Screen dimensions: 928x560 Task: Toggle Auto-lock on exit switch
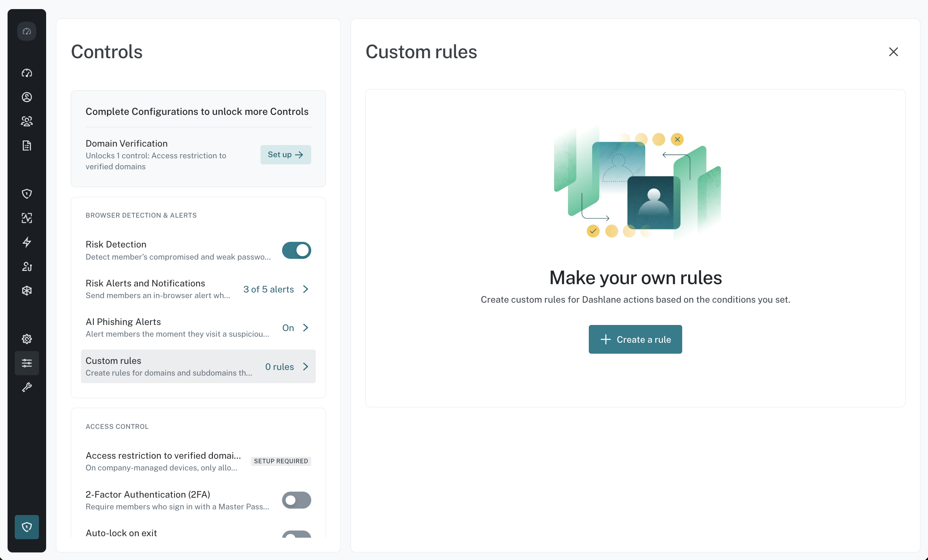296,534
